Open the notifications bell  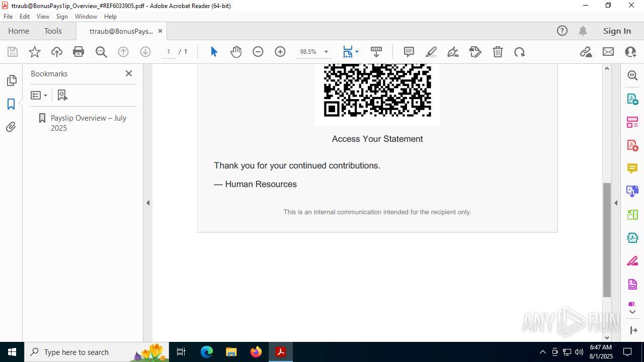pyautogui.click(x=583, y=31)
